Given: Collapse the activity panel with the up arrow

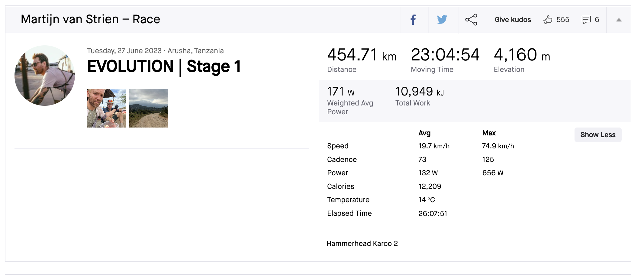Looking at the screenshot, I should coord(619,20).
